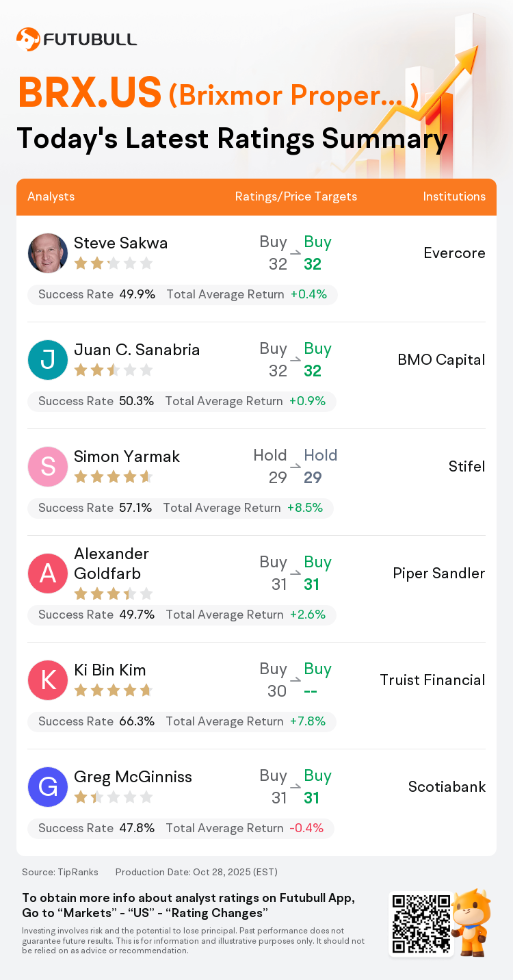Click Simon Yarmak's star rating

(x=113, y=477)
